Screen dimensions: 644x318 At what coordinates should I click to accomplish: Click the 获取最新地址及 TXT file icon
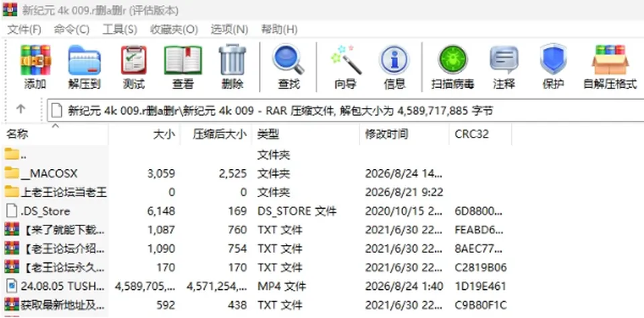[12, 305]
